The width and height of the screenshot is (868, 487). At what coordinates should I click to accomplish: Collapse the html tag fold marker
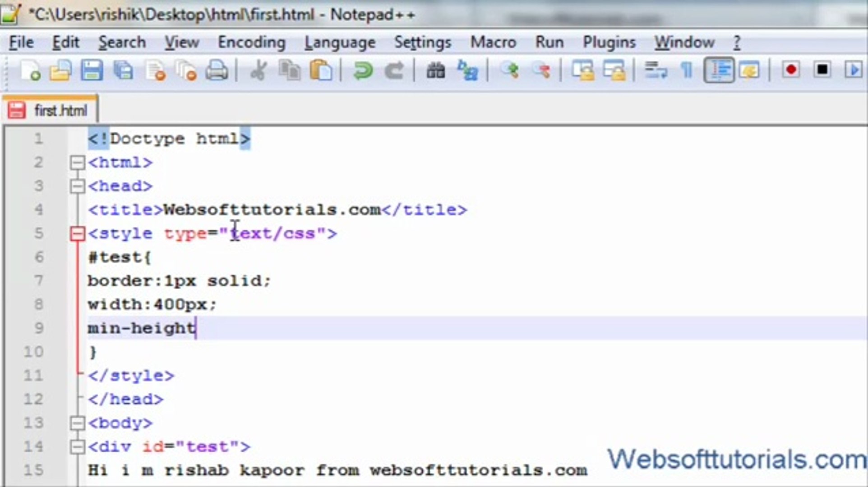coord(78,162)
